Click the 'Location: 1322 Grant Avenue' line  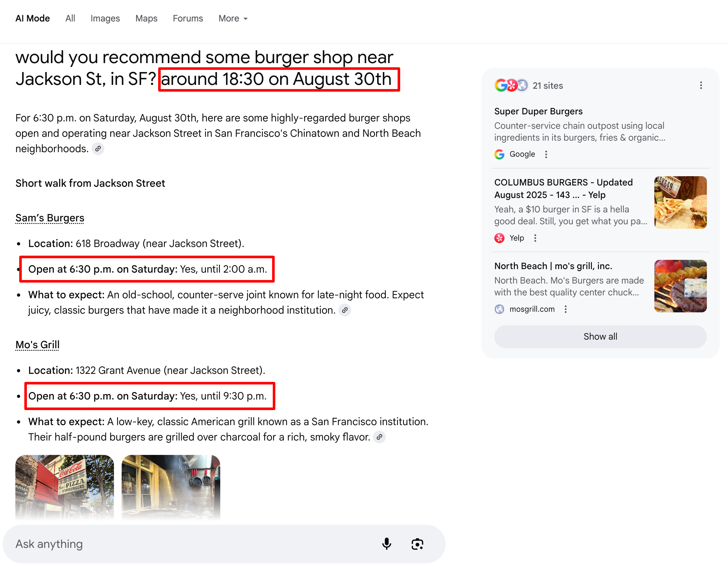[x=147, y=370]
